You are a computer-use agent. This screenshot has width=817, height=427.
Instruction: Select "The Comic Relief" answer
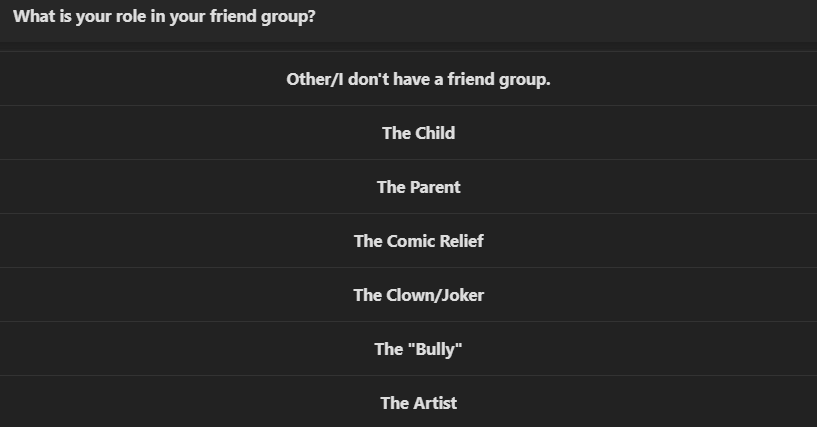pyautogui.click(x=418, y=241)
